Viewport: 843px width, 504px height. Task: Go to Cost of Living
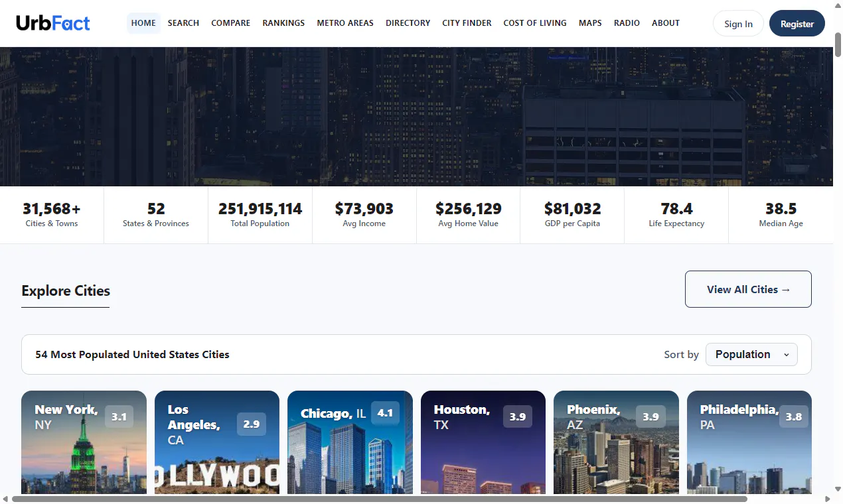coord(535,23)
